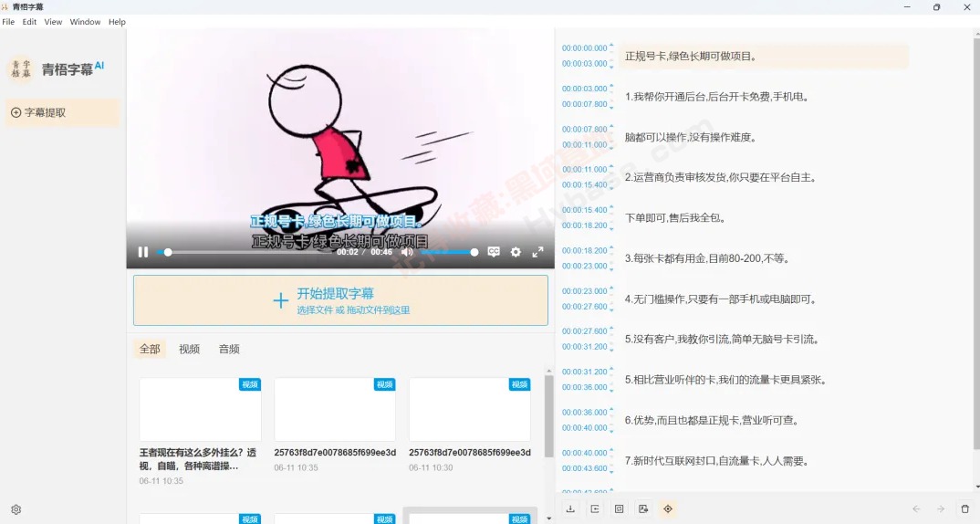Click the file list scrollbar down arrow
Viewport: 980px width, 524px height.
pyautogui.click(x=548, y=519)
